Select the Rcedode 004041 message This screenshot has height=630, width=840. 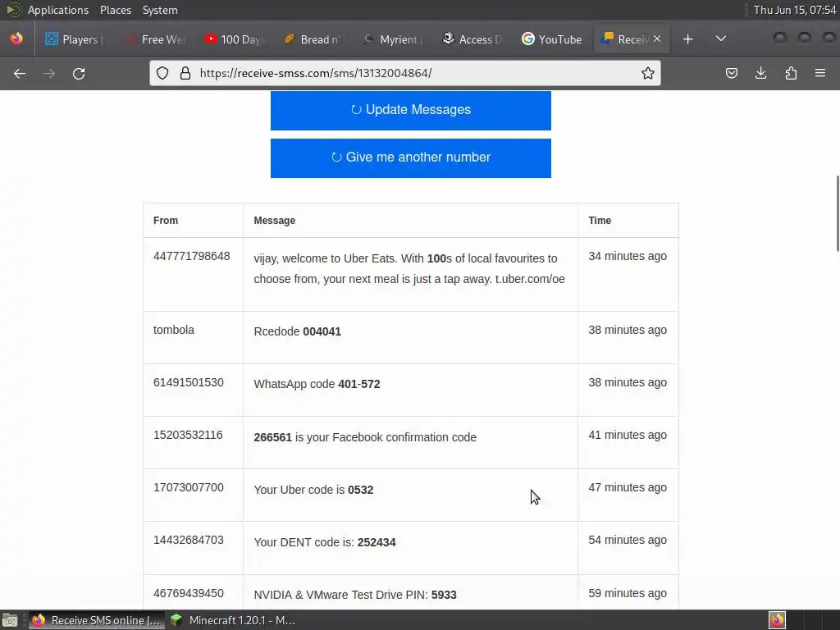click(x=297, y=331)
